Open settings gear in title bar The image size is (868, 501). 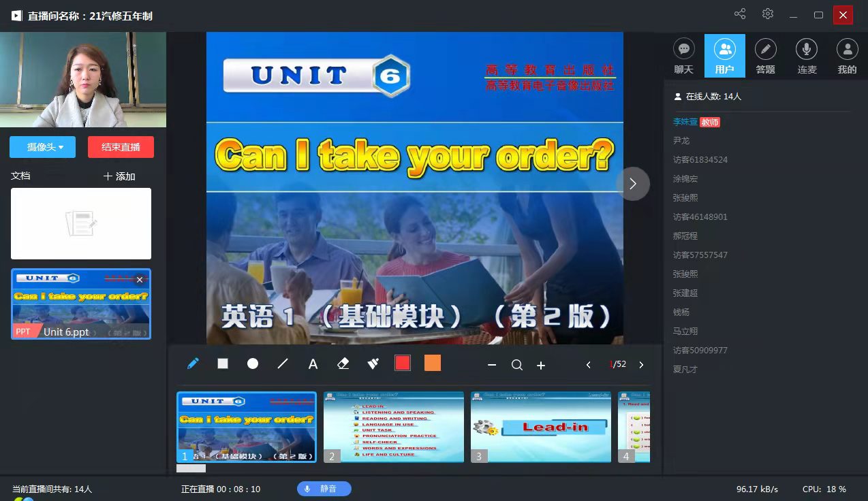(768, 14)
